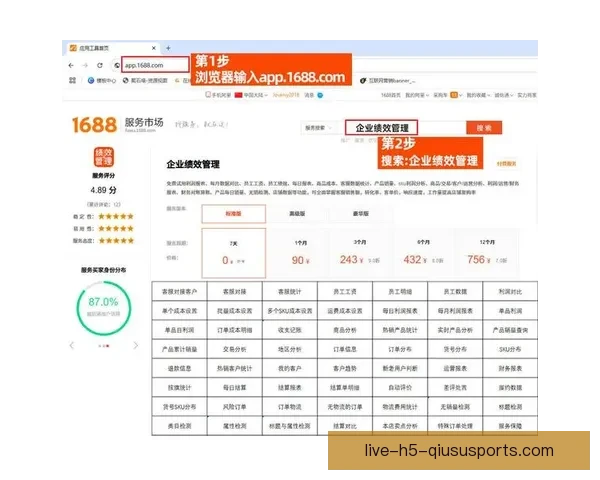The image size is (600, 480).
Task: Focus the address bar showing app.1688.com
Action: click(155, 65)
